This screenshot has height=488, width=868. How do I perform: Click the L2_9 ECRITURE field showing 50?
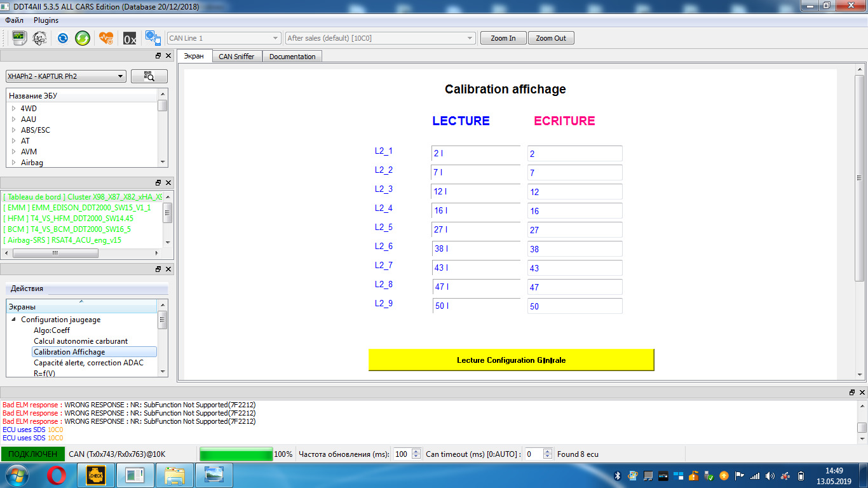coord(574,306)
